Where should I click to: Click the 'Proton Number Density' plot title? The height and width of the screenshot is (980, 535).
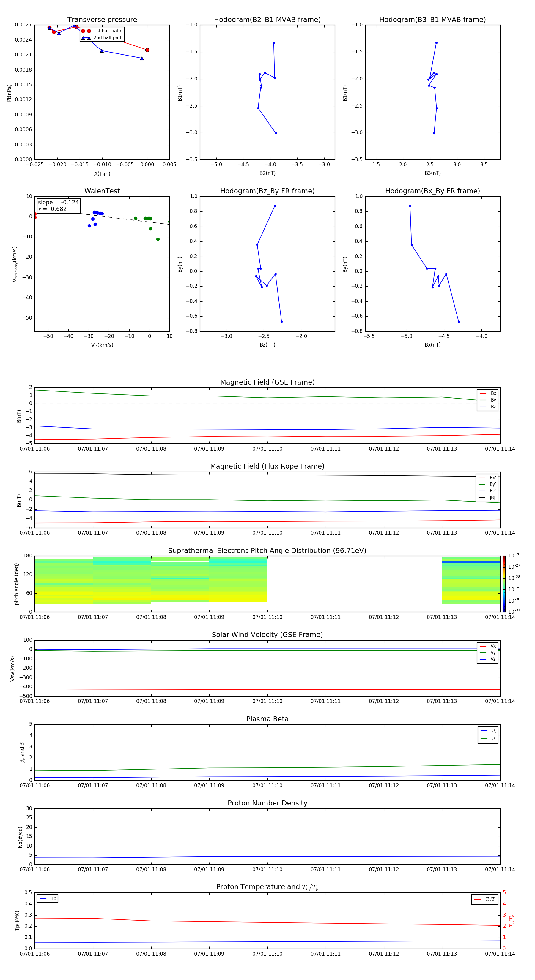point(267,803)
